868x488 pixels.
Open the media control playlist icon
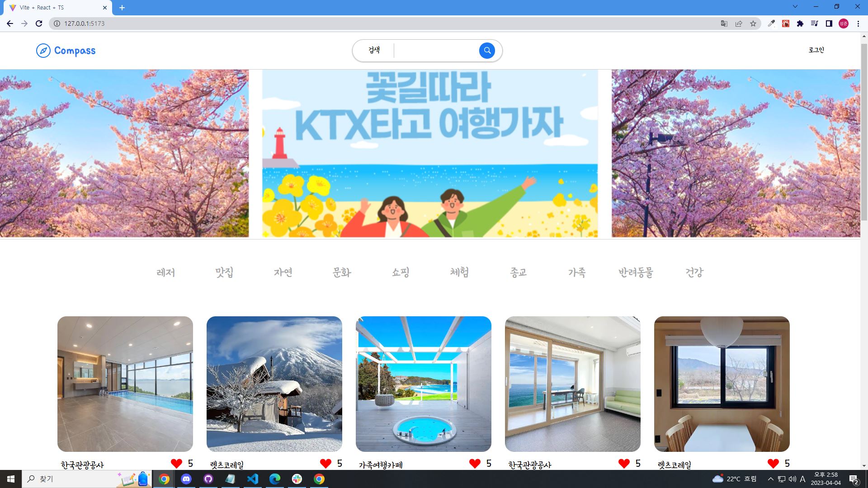(815, 23)
